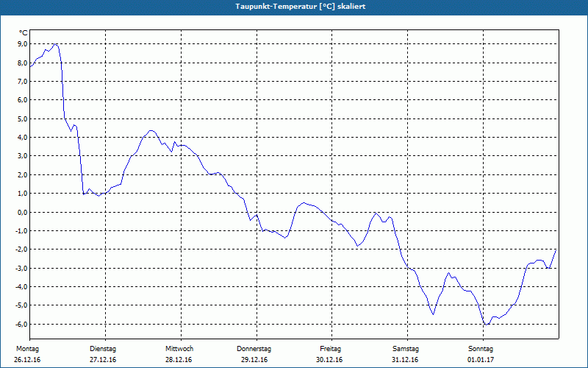The height and width of the screenshot is (368, 588).
Task: Click the date 01.01.17
Action: [481, 360]
